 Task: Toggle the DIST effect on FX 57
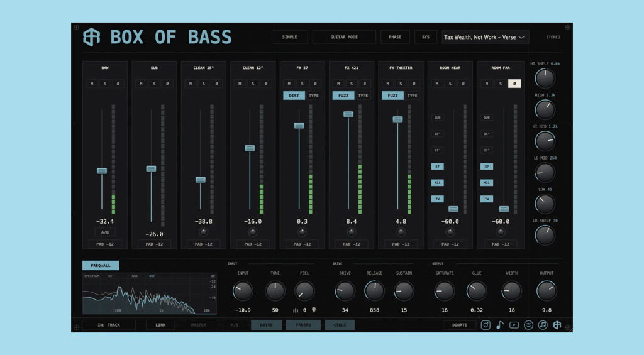[x=294, y=96]
